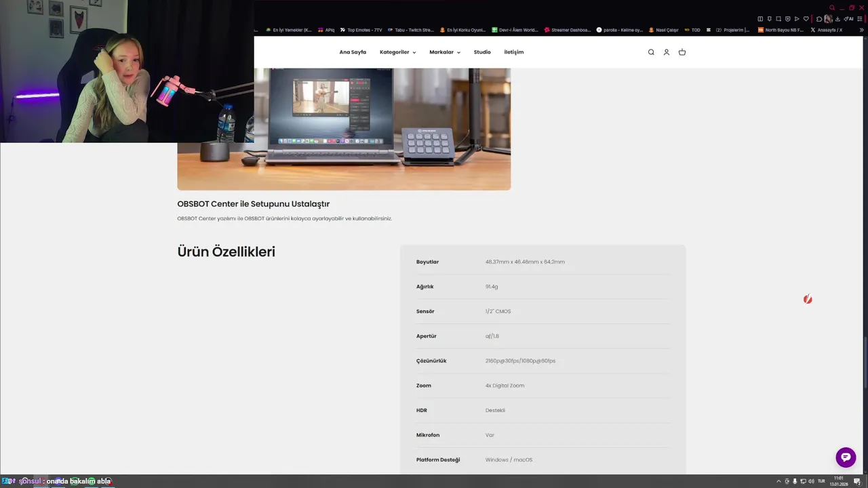This screenshot has width=868, height=488.
Task: Open the 'Streamer Dashboa...' bookmark
Action: [568, 30]
